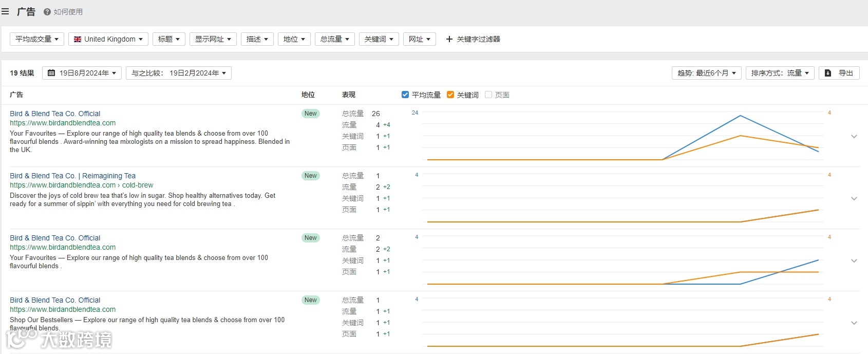This screenshot has height=354, width=868.
Task: Toggle the 关键词 checkbox
Action: click(450, 95)
